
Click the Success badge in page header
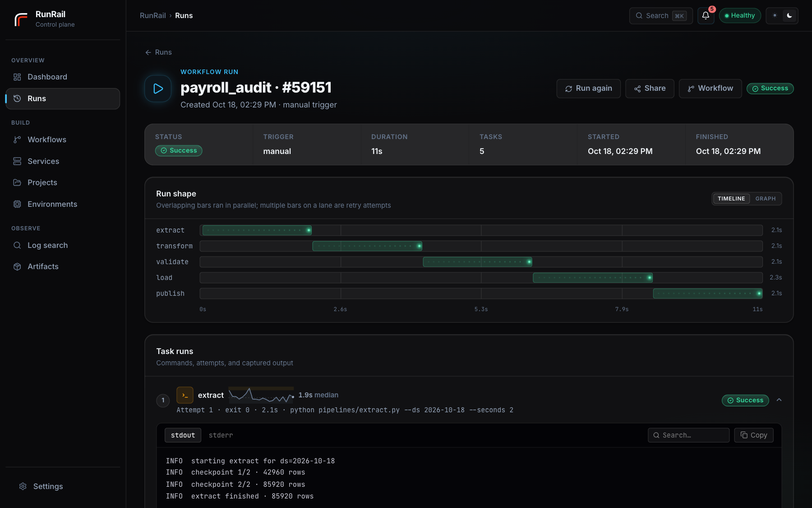tap(770, 89)
